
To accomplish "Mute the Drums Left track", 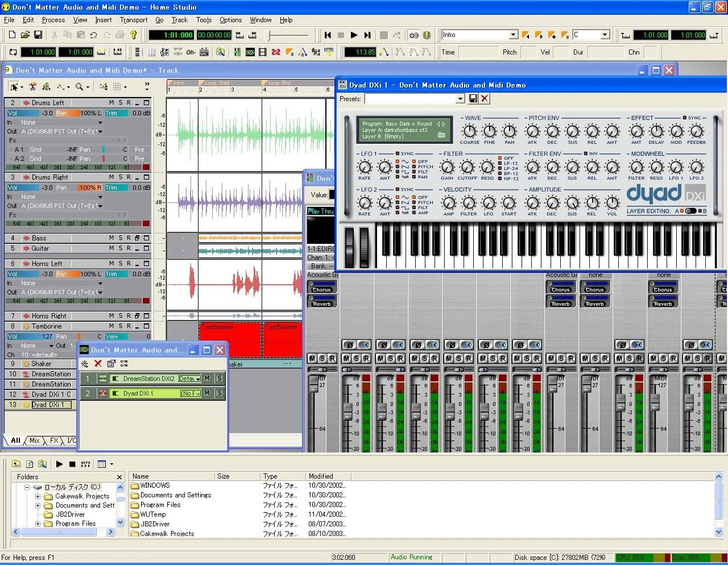I will pyautogui.click(x=111, y=103).
